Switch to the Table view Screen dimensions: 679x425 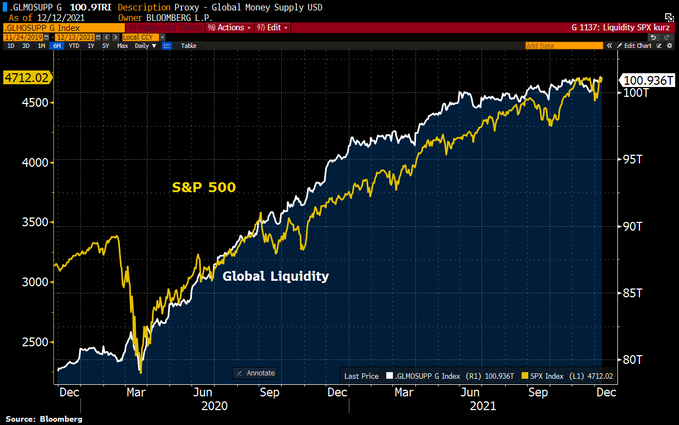(188, 45)
